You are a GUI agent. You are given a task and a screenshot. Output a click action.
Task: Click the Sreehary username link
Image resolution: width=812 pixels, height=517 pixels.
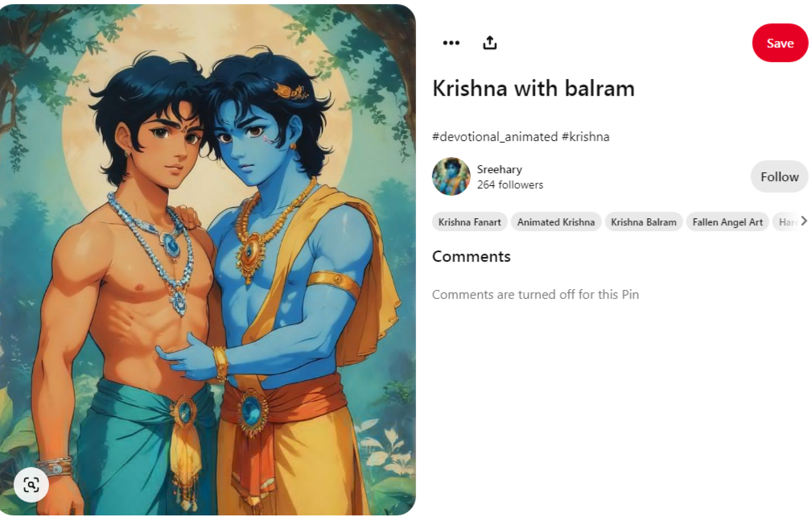[x=499, y=169]
